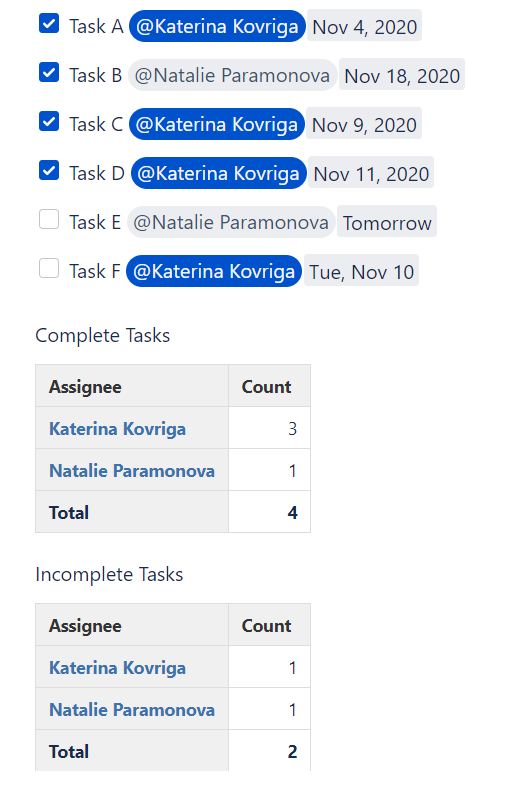Click the Tue, Nov 10 date
This screenshot has width=525, height=787.
tap(361, 272)
